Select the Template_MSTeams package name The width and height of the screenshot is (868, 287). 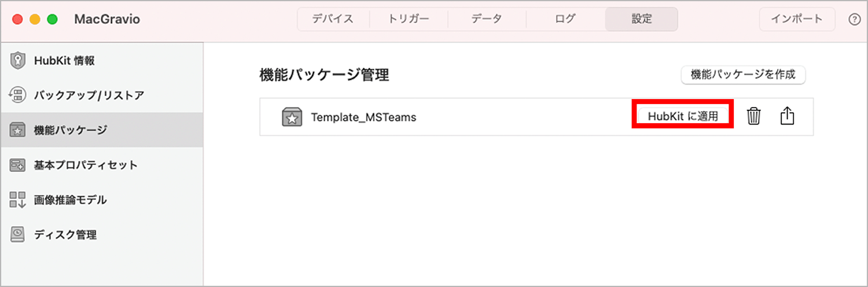[363, 117]
